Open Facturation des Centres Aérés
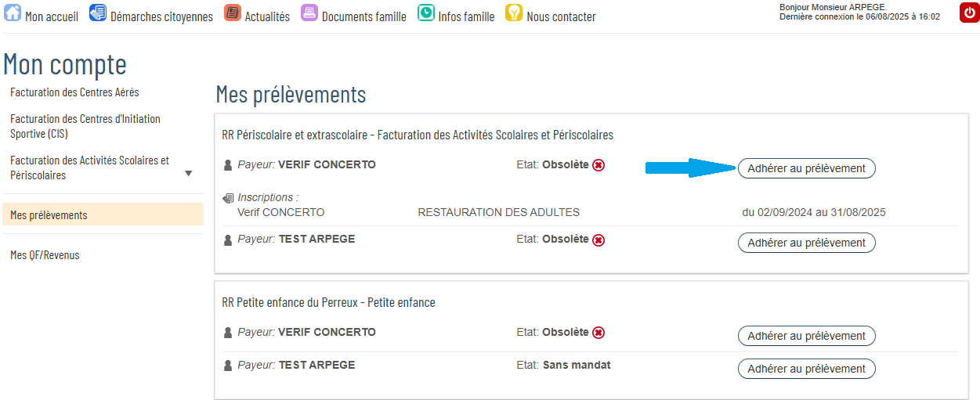The image size is (980, 400). coord(74,92)
